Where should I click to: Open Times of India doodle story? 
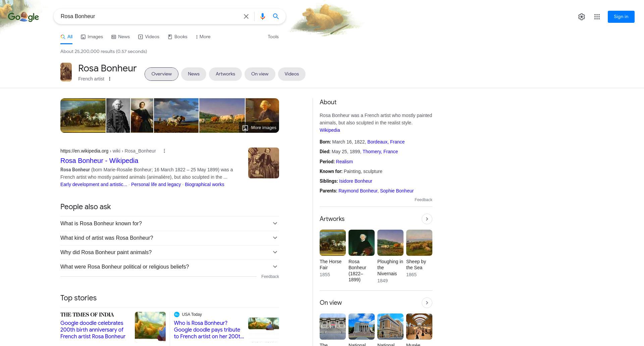[93, 330]
